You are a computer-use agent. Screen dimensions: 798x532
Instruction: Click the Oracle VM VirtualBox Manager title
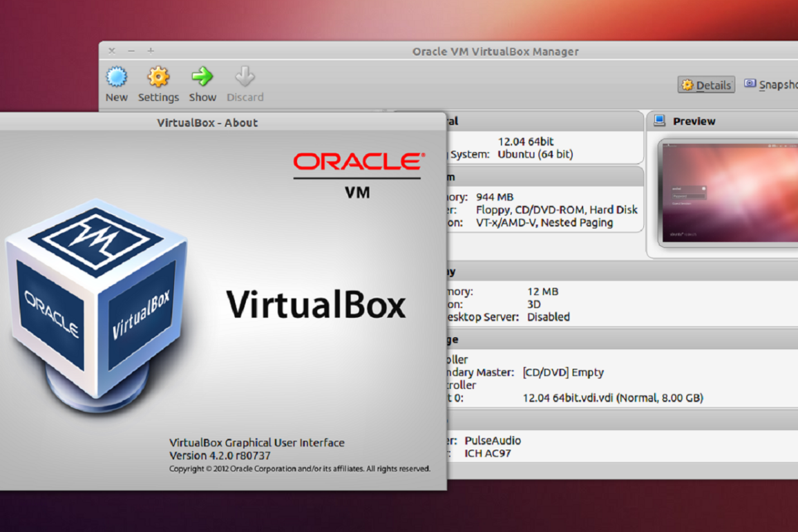(495, 52)
